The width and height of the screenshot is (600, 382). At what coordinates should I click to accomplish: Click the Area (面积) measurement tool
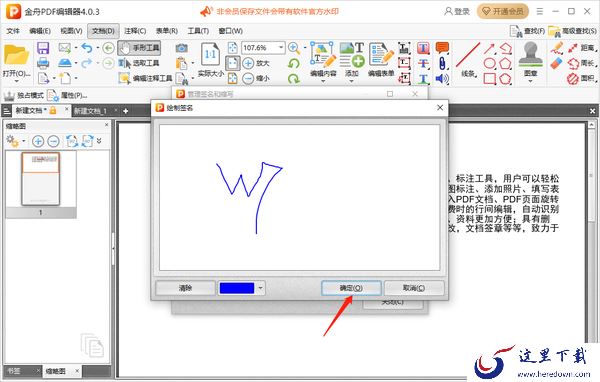click(582, 78)
